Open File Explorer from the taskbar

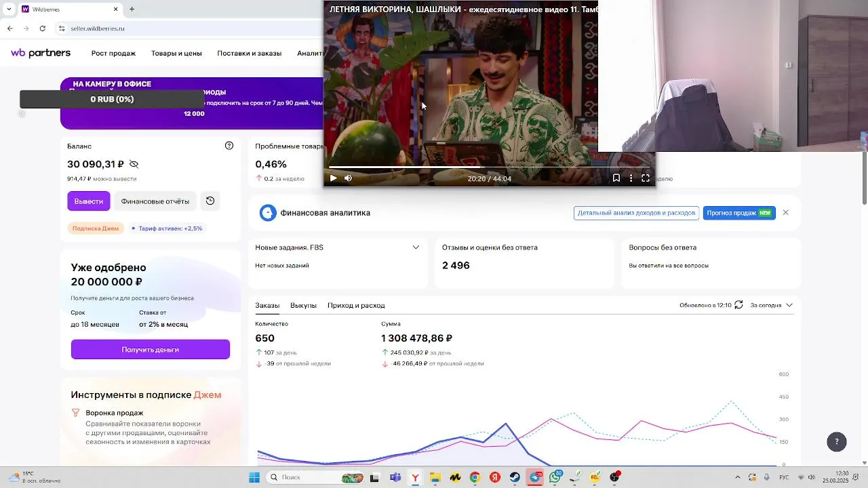[x=435, y=477]
